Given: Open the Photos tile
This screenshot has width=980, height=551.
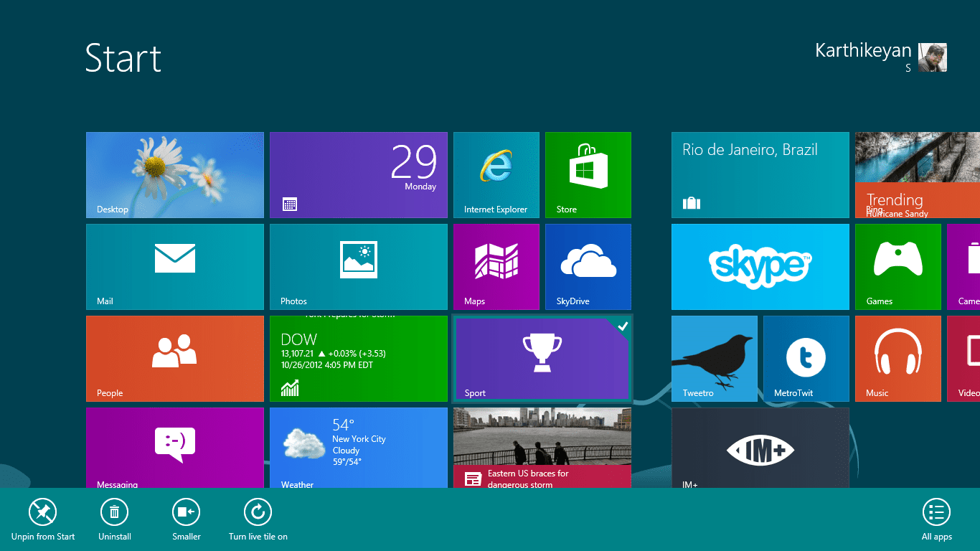Looking at the screenshot, I should pos(359,267).
